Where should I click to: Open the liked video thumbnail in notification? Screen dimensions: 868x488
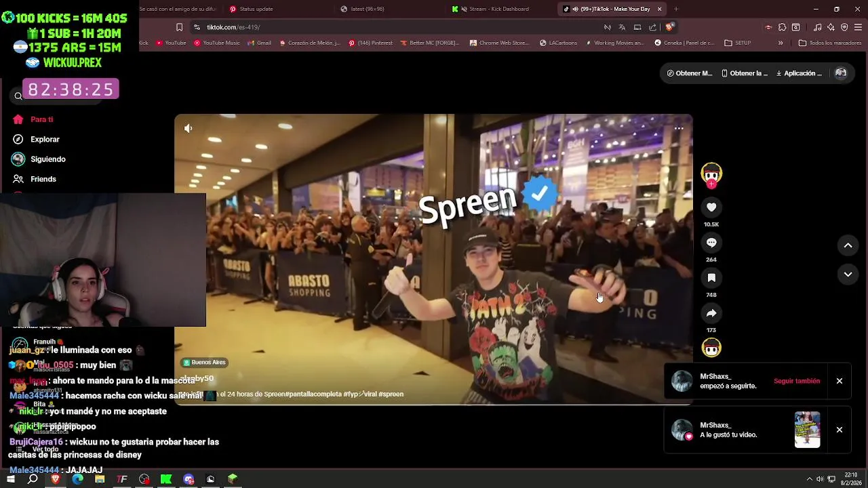pos(807,430)
